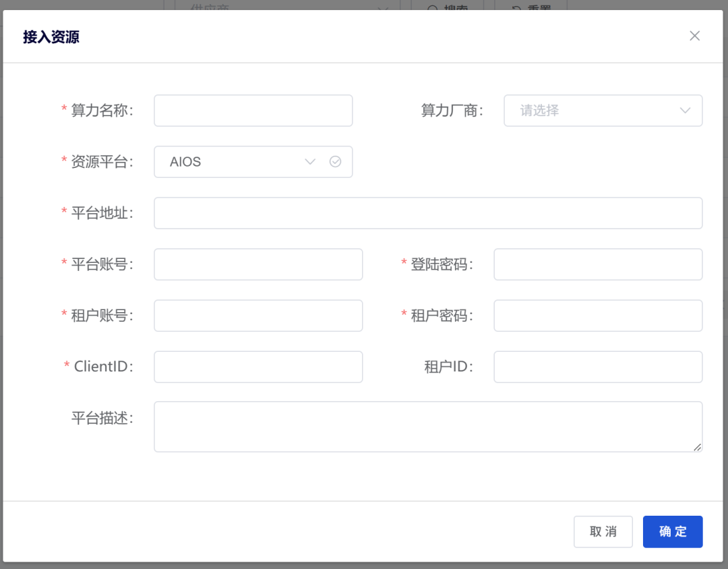This screenshot has height=569, width=728.
Task: Click the resize handle of the 平台描述 textarea
Action: pos(697,446)
